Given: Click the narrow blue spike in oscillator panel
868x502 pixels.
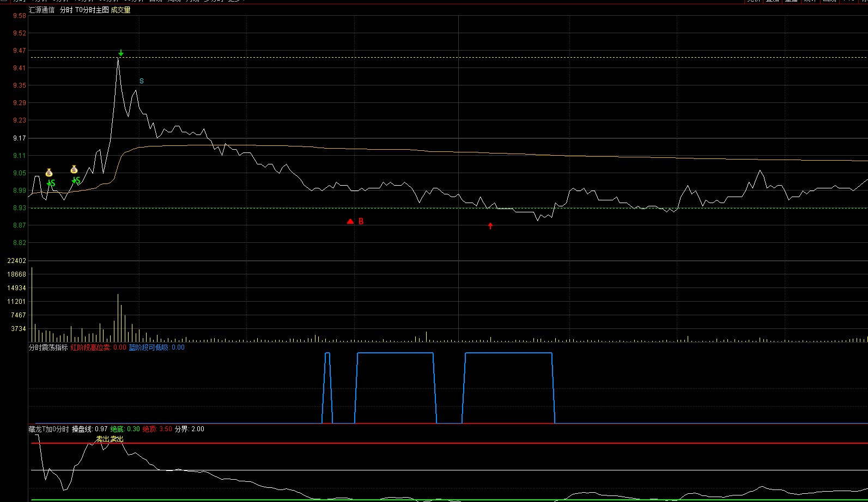Looking at the screenshot, I should tap(327, 388).
